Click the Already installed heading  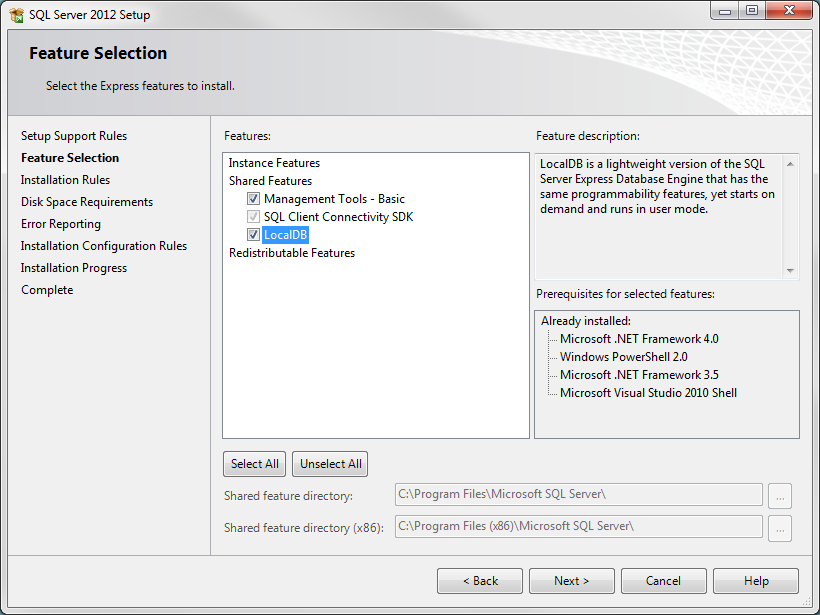click(586, 321)
